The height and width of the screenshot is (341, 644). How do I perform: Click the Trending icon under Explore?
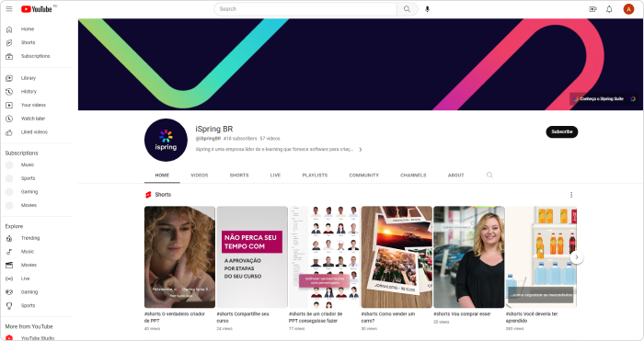click(x=9, y=238)
